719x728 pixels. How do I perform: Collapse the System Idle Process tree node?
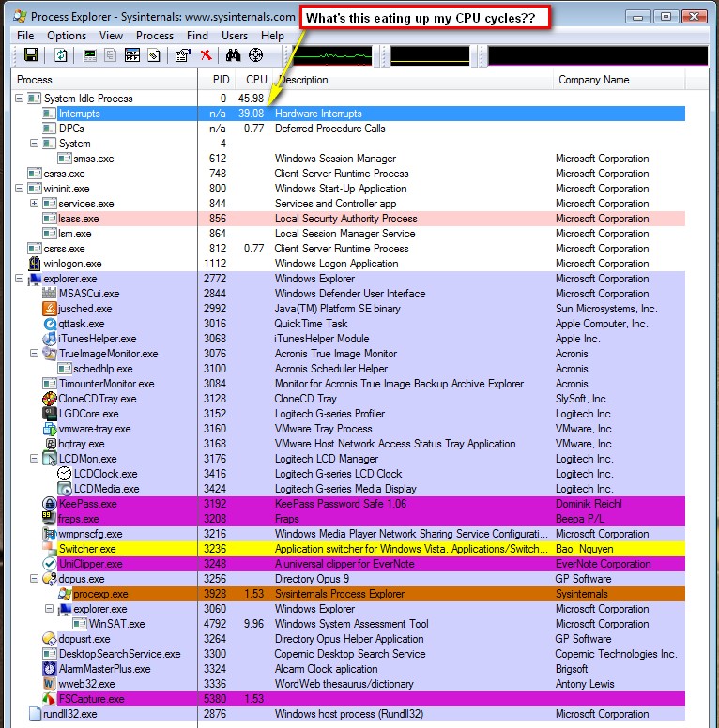(19, 98)
